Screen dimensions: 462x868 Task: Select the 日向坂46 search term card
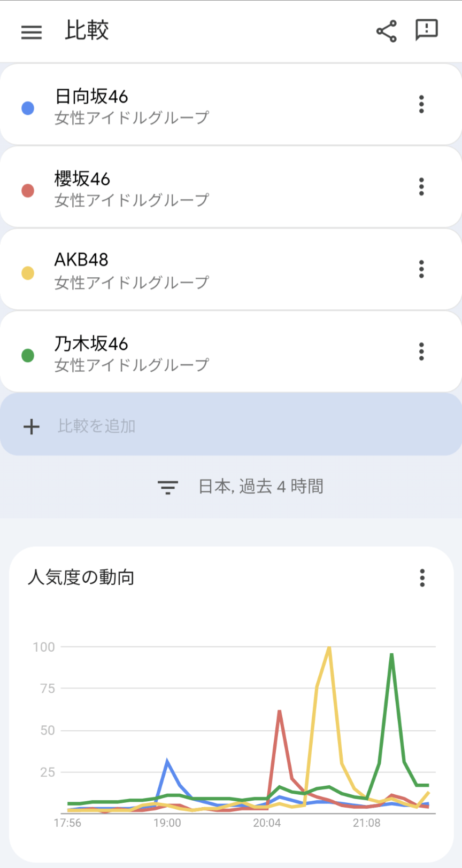214,105
